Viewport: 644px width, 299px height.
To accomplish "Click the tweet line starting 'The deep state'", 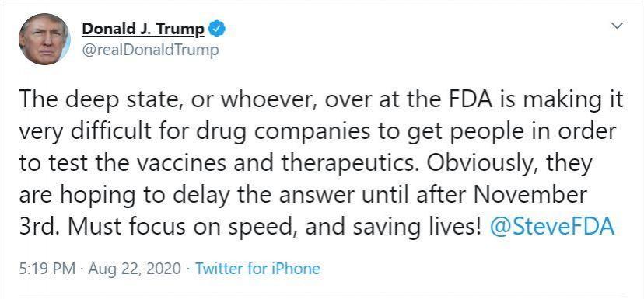I will [321, 100].
